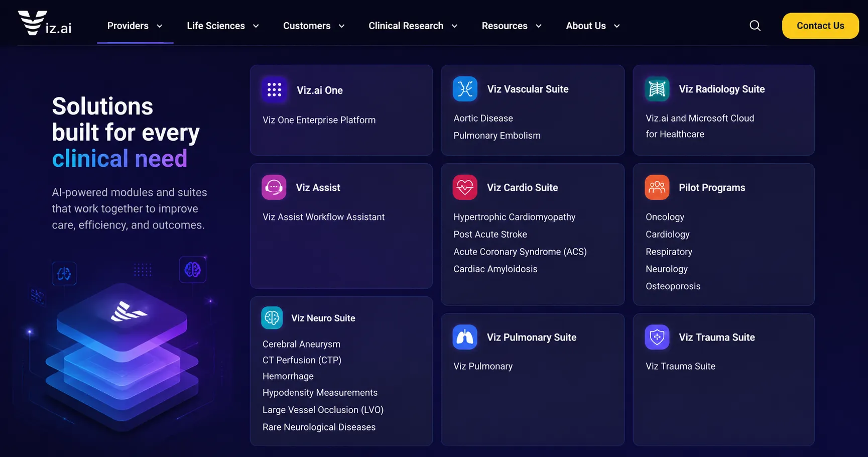The image size is (868, 457).
Task: Click the Viz Neuro Suite brain icon
Action: [272, 318]
